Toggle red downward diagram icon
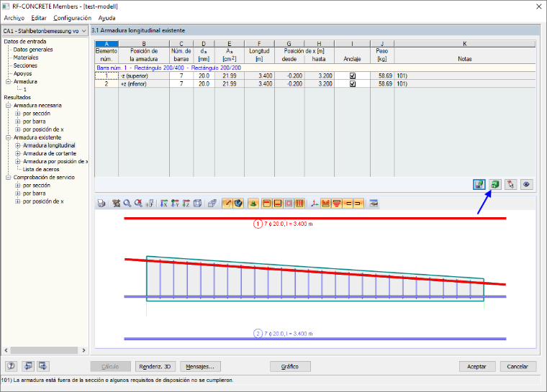The width and height of the screenshot is (547, 392). coord(337,204)
